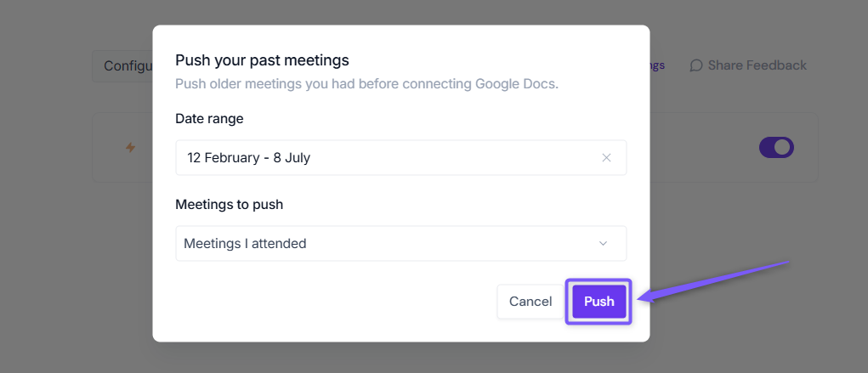Click the purple link left of Share Feedback
Viewport: 868px width, 373px height.
[657, 65]
